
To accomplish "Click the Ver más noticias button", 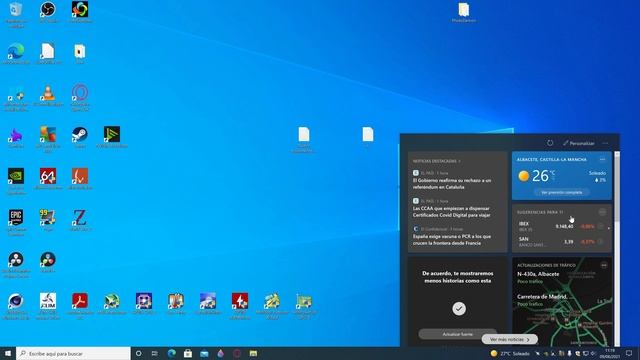I will 509,339.
